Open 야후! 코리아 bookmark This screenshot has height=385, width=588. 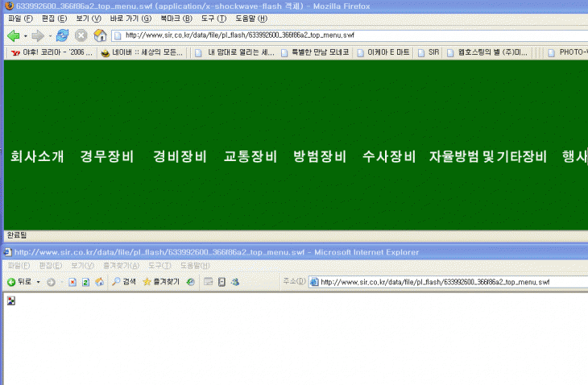click(x=52, y=52)
